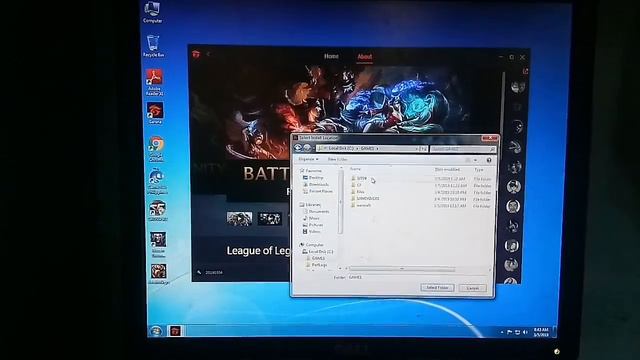Click the volume icon in system tray

[x=525, y=333]
